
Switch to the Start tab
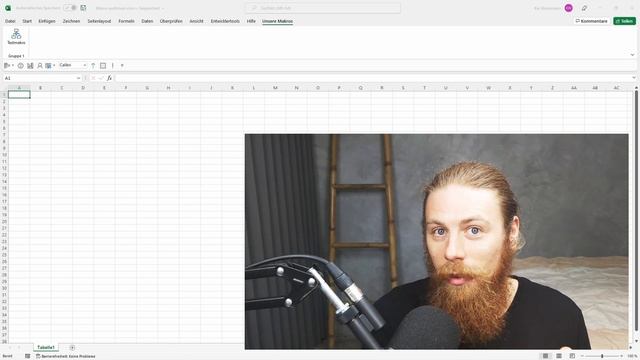(27, 21)
